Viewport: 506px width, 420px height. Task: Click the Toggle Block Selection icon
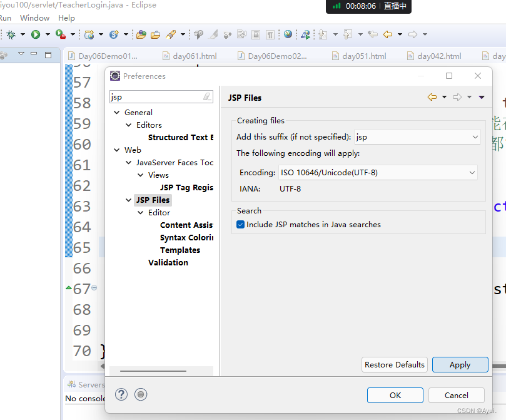tap(256, 34)
